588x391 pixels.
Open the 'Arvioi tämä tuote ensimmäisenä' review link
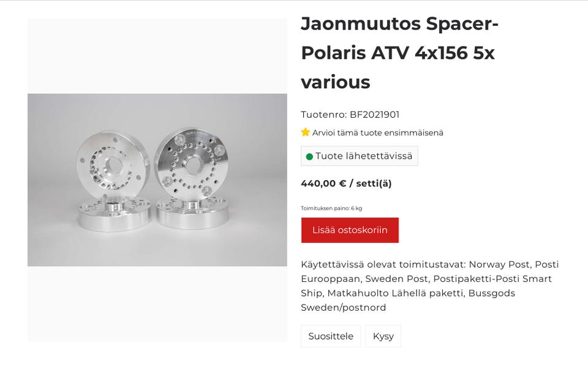377,133
